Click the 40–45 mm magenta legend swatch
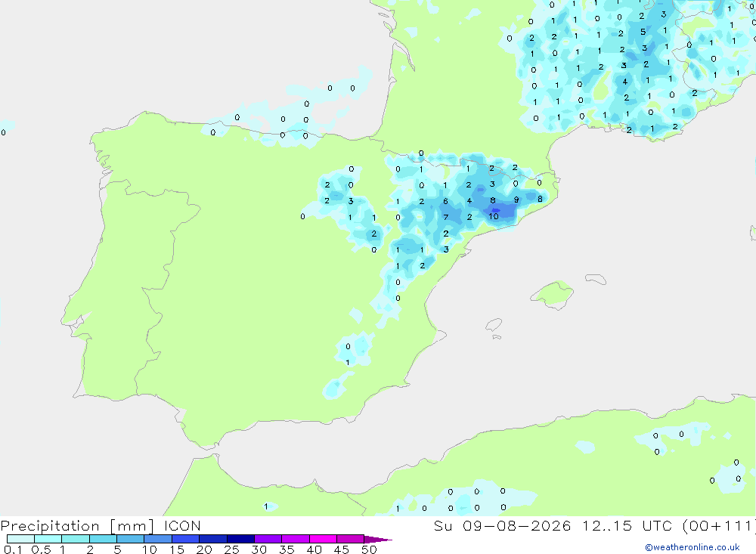The image size is (756, 554). pos(323,539)
